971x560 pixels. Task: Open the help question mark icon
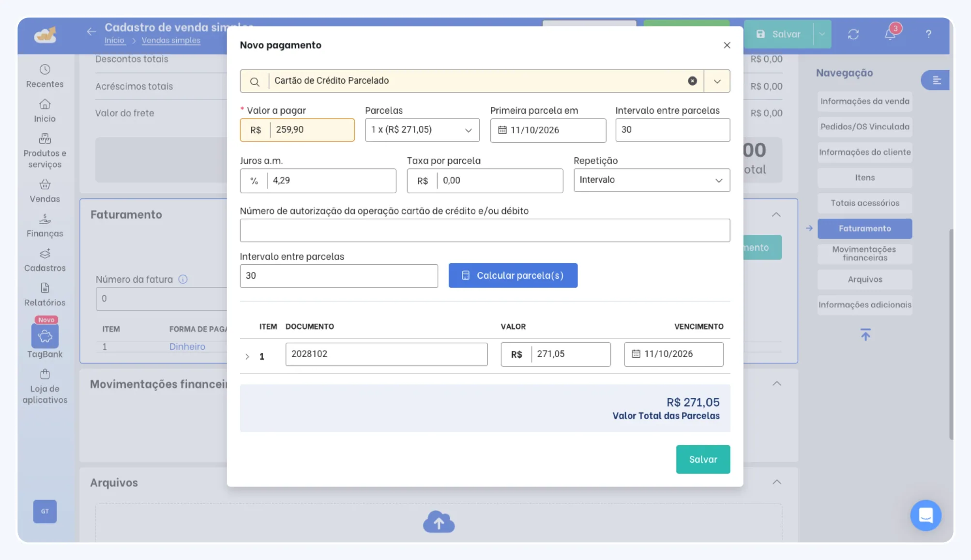(x=928, y=34)
